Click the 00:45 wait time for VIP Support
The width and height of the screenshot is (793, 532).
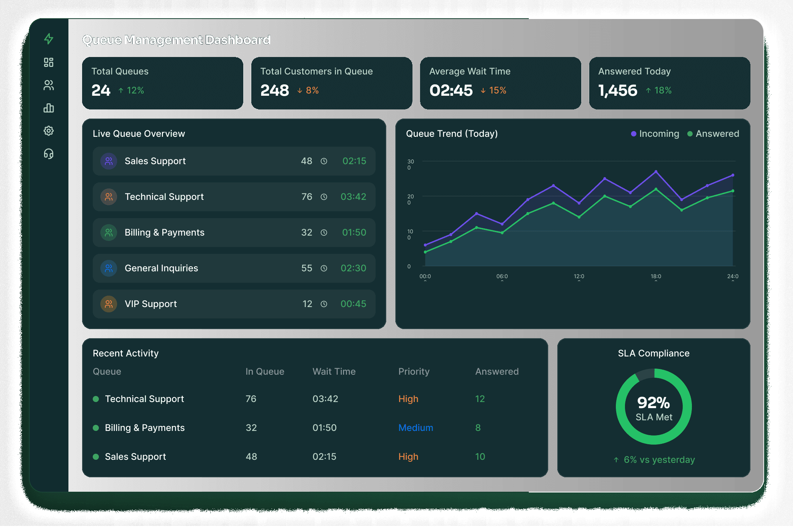pyautogui.click(x=354, y=304)
